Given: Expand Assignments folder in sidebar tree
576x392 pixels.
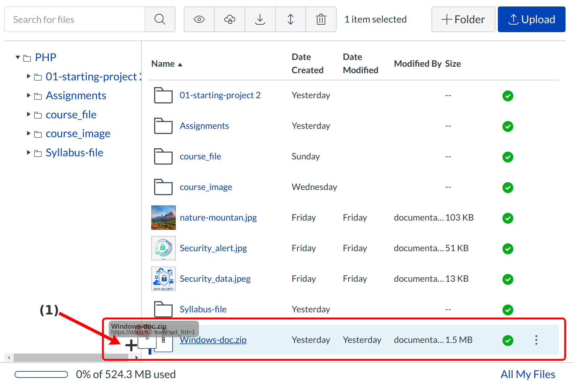Looking at the screenshot, I should [x=29, y=95].
